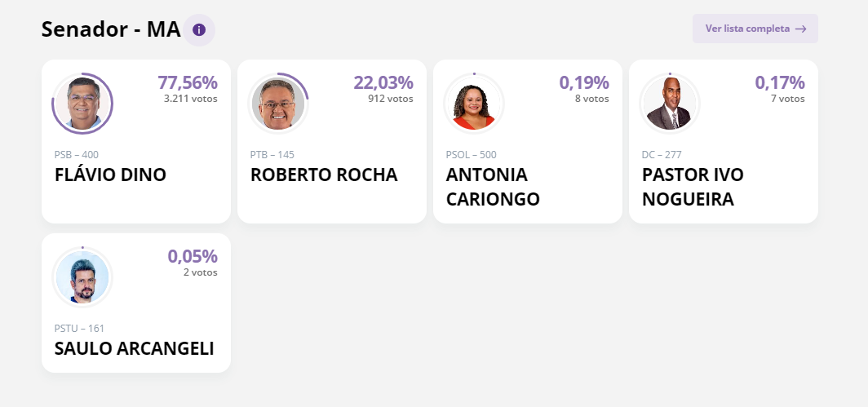Click the Senador - MA heading
Image resolution: width=868 pixels, height=407 pixels.
(111, 30)
